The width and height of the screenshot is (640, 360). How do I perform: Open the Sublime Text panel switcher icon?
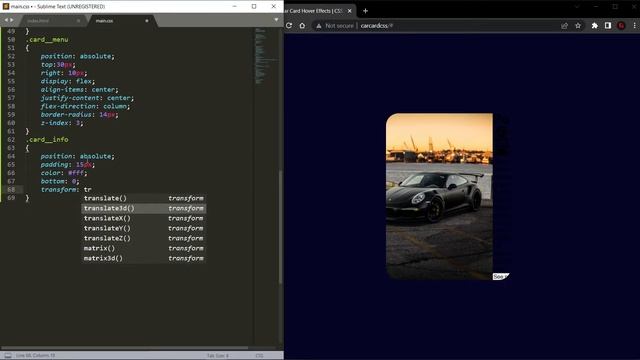coord(8,356)
